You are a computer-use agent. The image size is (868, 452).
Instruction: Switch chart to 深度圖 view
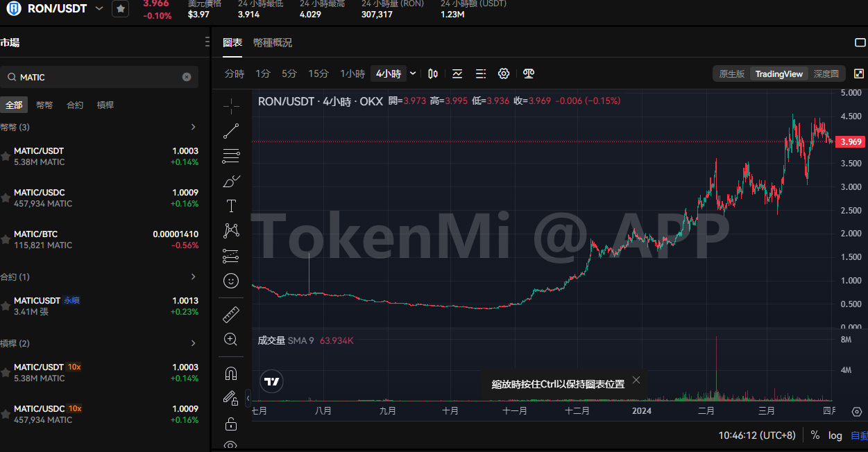826,73
